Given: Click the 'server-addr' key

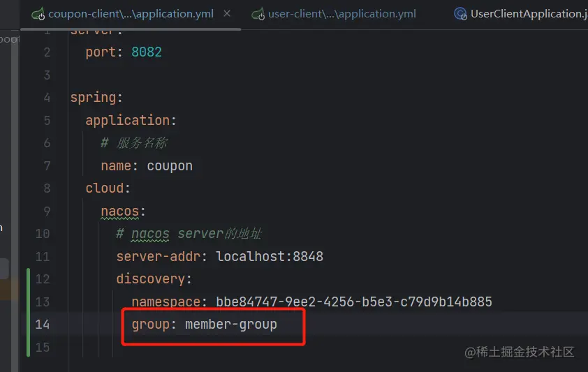Looking at the screenshot, I should click(x=158, y=257).
